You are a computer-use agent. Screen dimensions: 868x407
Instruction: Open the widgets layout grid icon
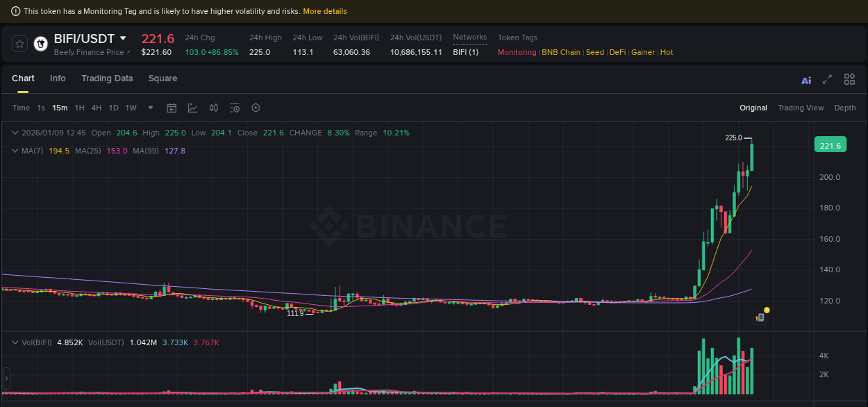click(849, 79)
